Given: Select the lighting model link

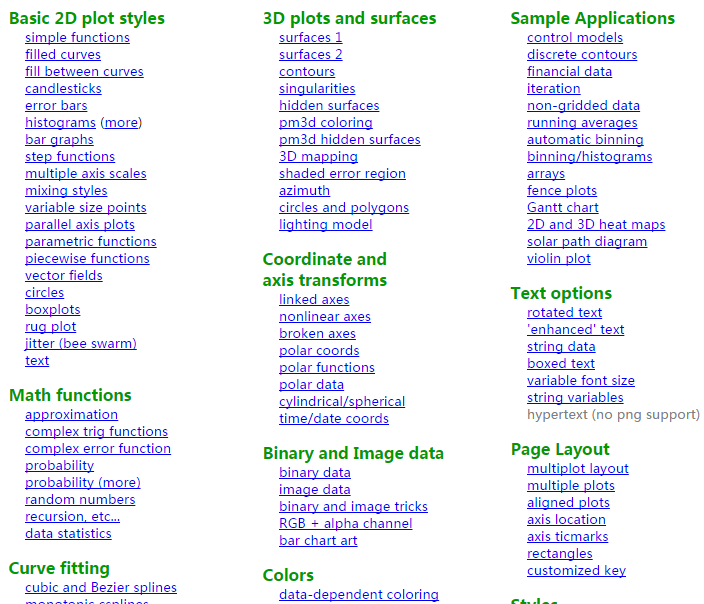Looking at the screenshot, I should click(x=326, y=225).
